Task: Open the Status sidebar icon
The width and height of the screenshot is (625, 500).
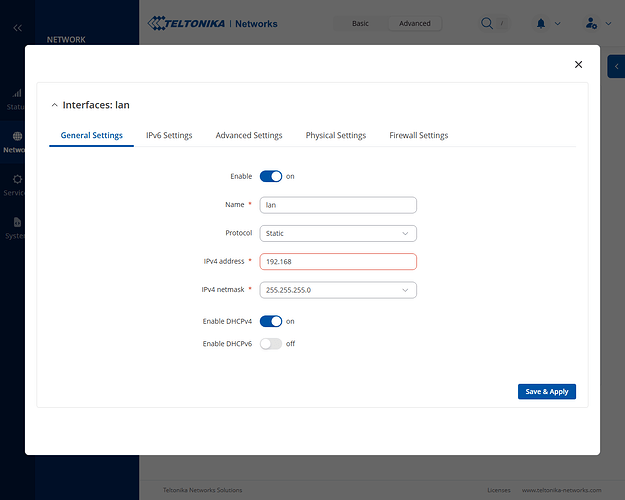Action: [17, 93]
